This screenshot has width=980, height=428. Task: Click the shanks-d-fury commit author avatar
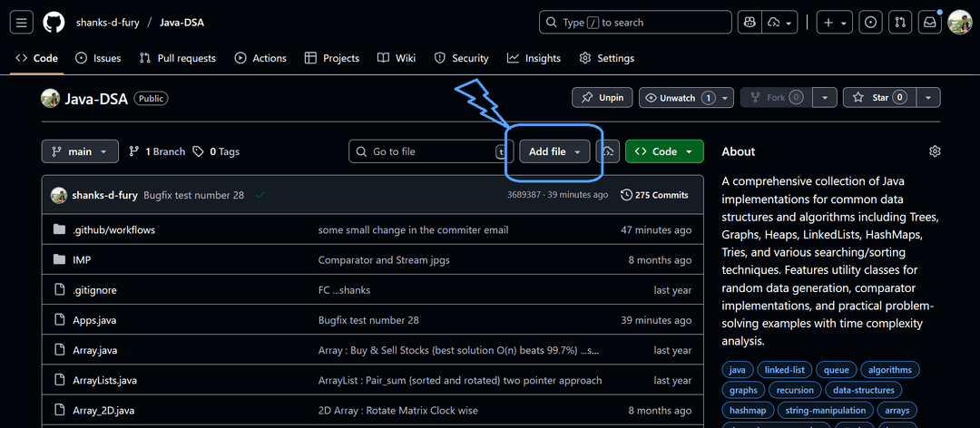59,195
